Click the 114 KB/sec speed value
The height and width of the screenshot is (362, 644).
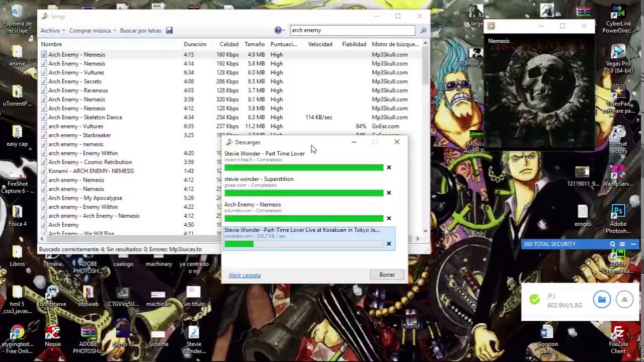click(318, 117)
